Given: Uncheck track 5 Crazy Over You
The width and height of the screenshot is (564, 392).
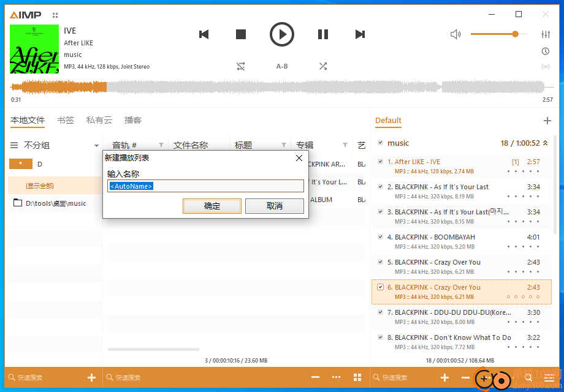Looking at the screenshot, I should (380, 262).
